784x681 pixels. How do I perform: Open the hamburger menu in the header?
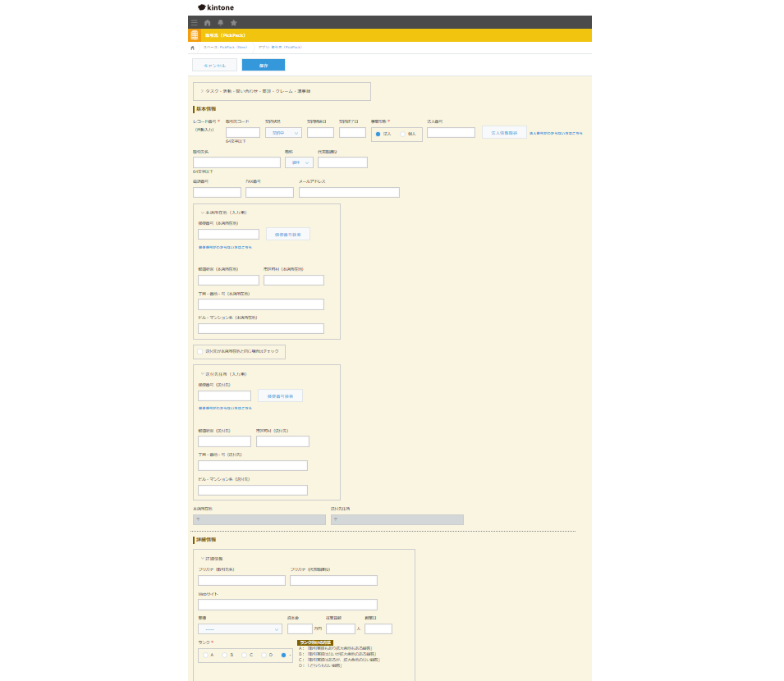[195, 22]
